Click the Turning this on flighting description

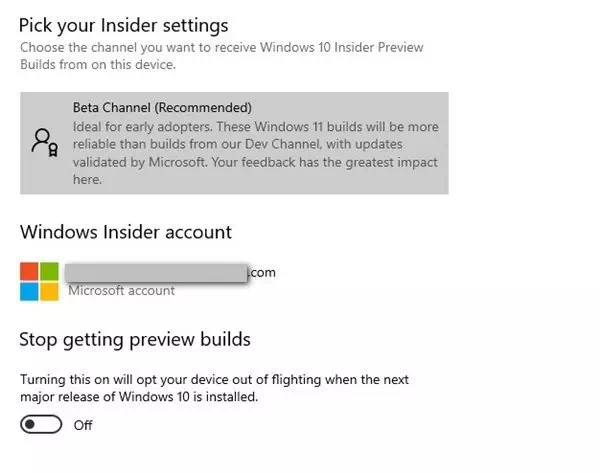(x=214, y=388)
